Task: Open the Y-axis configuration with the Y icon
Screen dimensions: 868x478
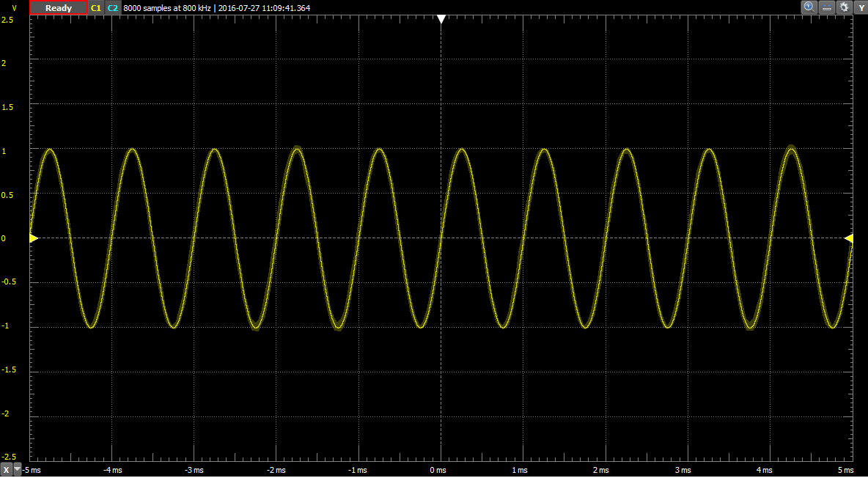Action: (862, 7)
